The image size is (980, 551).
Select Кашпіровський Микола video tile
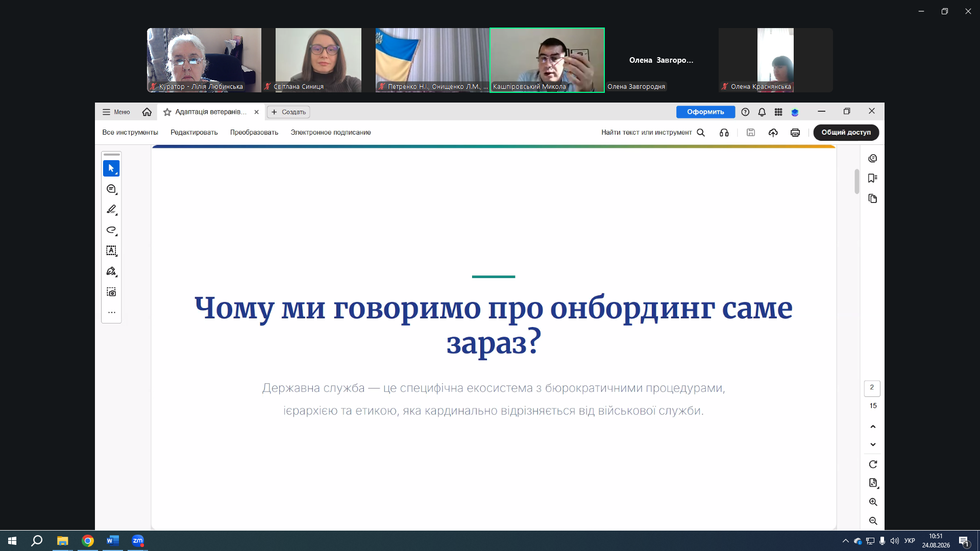pos(547,60)
